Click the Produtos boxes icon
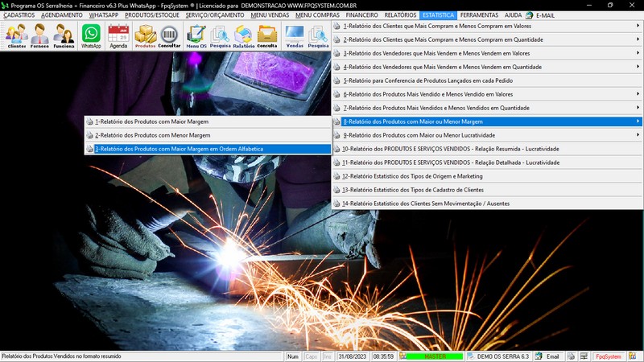 tap(145, 36)
